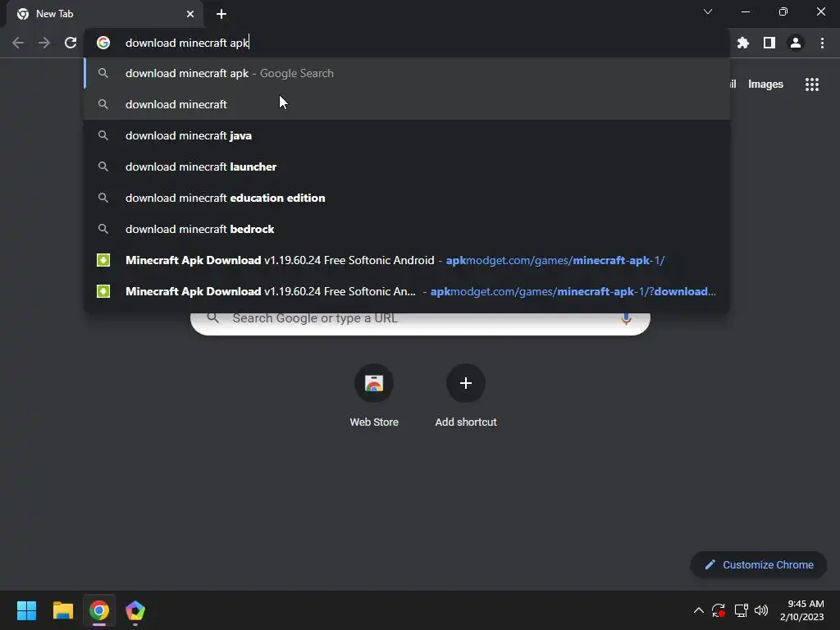Open File Explorer from the taskbar
This screenshot has width=840, height=630.
62,610
